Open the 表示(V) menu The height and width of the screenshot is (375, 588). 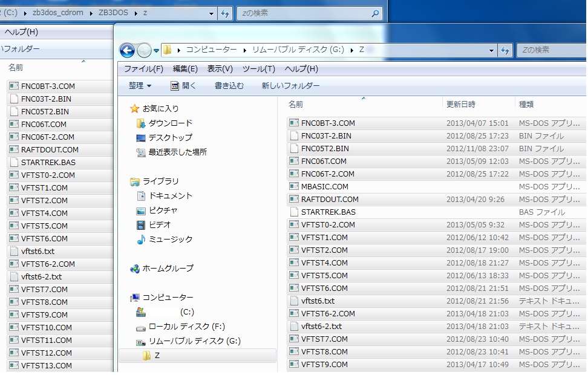coord(220,69)
